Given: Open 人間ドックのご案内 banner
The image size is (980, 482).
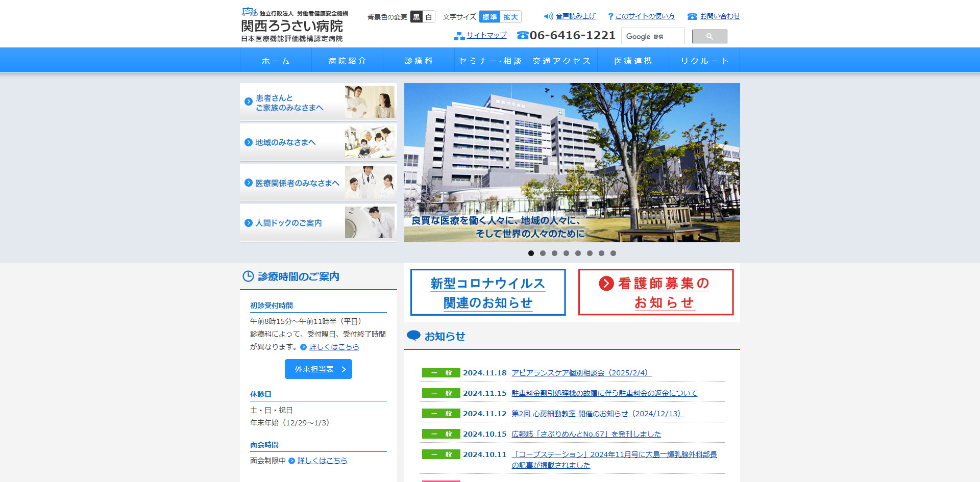Looking at the screenshot, I should [318, 223].
